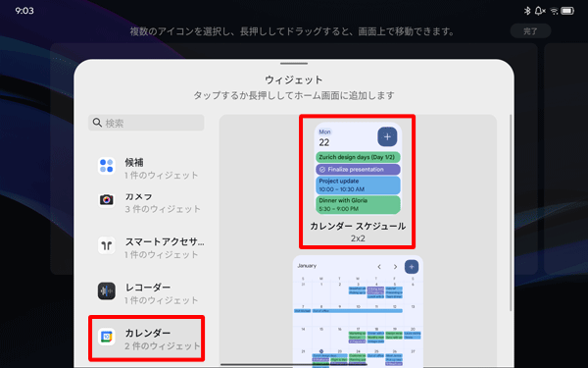Tap the Google Calendar icon
The width and height of the screenshot is (588, 368).
point(107,337)
